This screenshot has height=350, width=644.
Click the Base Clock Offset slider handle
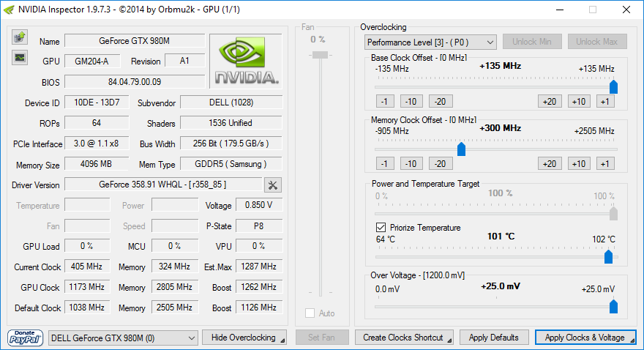coord(613,86)
